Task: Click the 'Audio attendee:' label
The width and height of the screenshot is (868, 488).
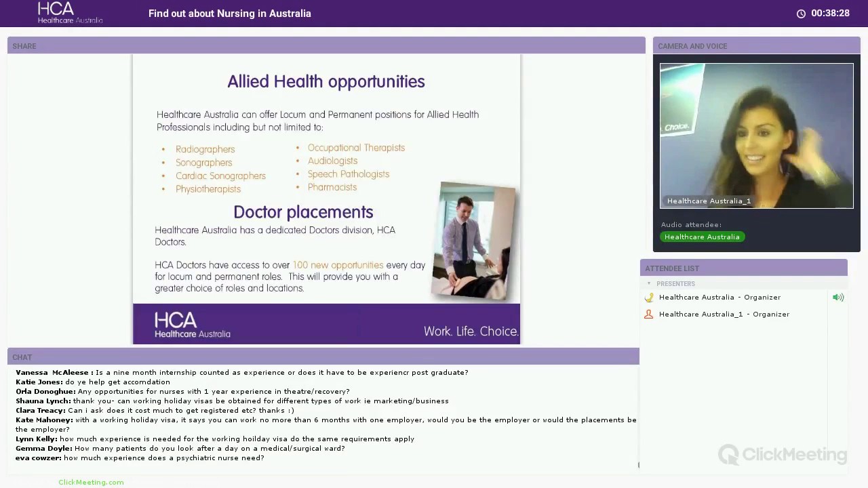Action: point(691,225)
